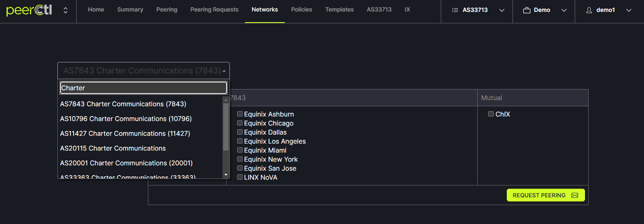Image resolution: width=644 pixels, height=224 pixels.
Task: Open the Peering Requests tab
Action: pyautogui.click(x=214, y=9)
